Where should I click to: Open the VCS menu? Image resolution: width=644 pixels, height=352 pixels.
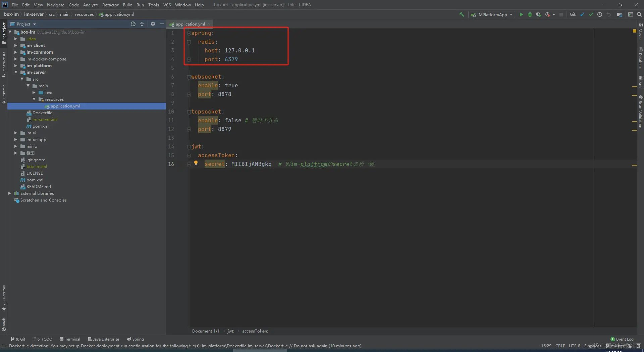(167, 5)
